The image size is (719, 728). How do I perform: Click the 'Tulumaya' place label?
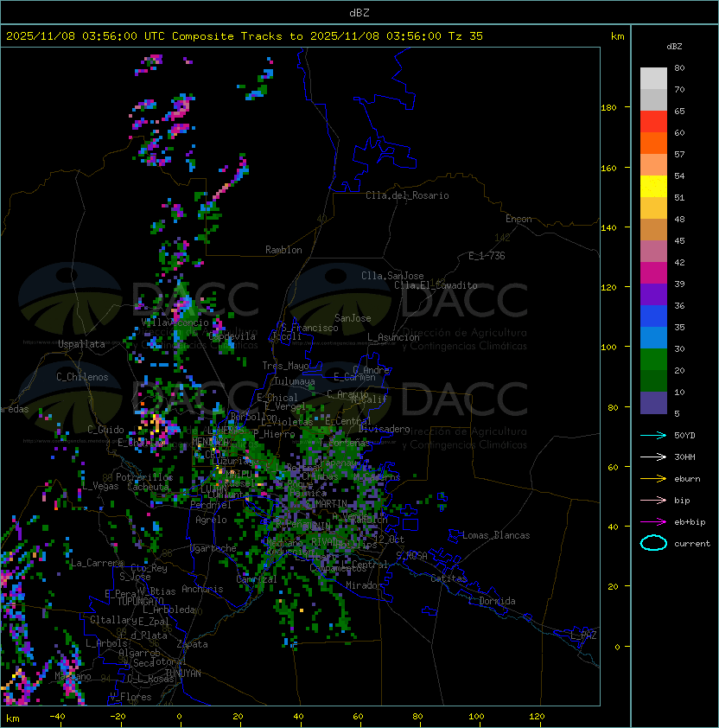[295, 381]
